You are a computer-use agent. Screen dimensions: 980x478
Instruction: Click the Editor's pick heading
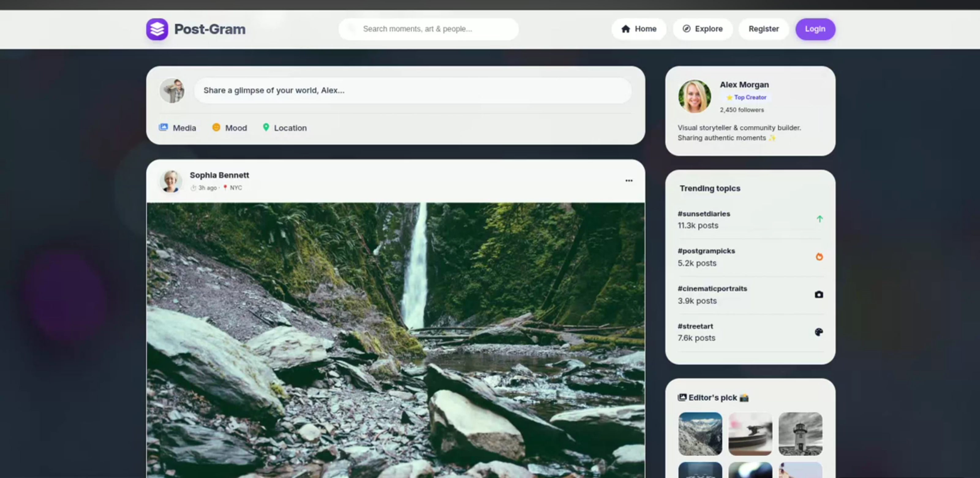click(x=713, y=397)
